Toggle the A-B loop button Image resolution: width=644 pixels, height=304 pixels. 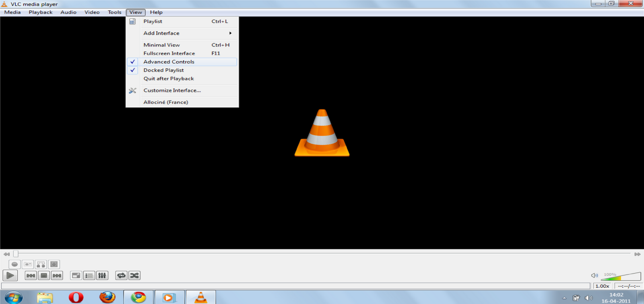pyautogui.click(x=41, y=264)
